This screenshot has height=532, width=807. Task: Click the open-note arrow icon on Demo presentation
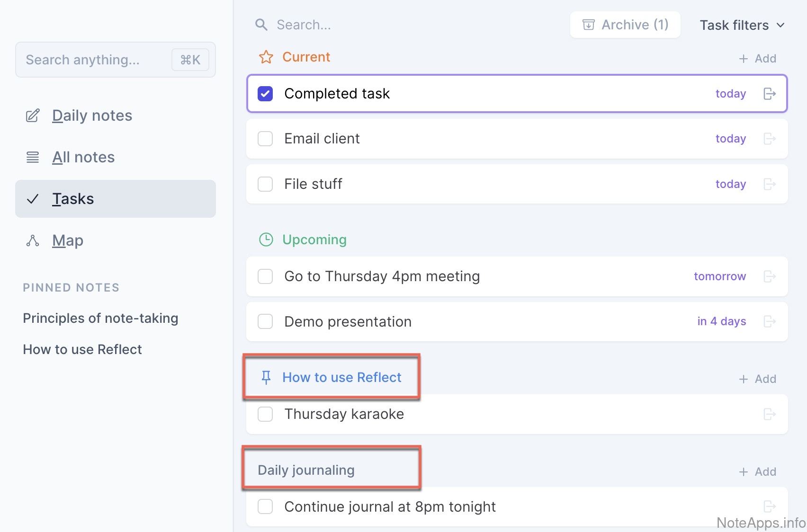(x=770, y=322)
